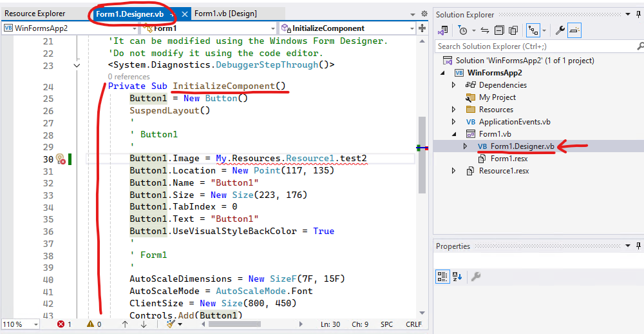This screenshot has height=334, width=644.
Task: Switch Properties panel to Categorized view
Action: point(442,277)
